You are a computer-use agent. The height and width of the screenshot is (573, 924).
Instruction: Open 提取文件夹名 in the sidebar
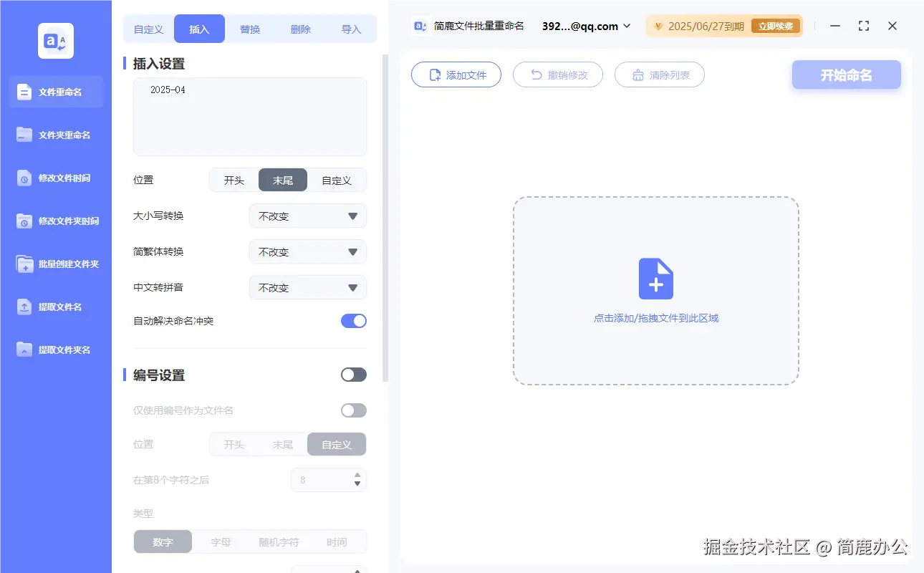(x=56, y=350)
